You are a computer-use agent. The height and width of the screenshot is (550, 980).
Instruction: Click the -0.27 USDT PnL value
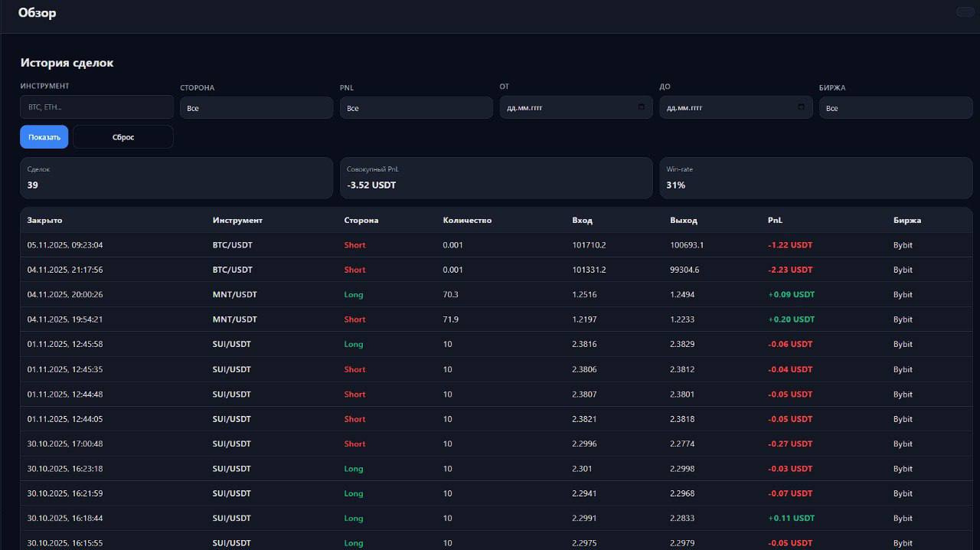(x=790, y=444)
